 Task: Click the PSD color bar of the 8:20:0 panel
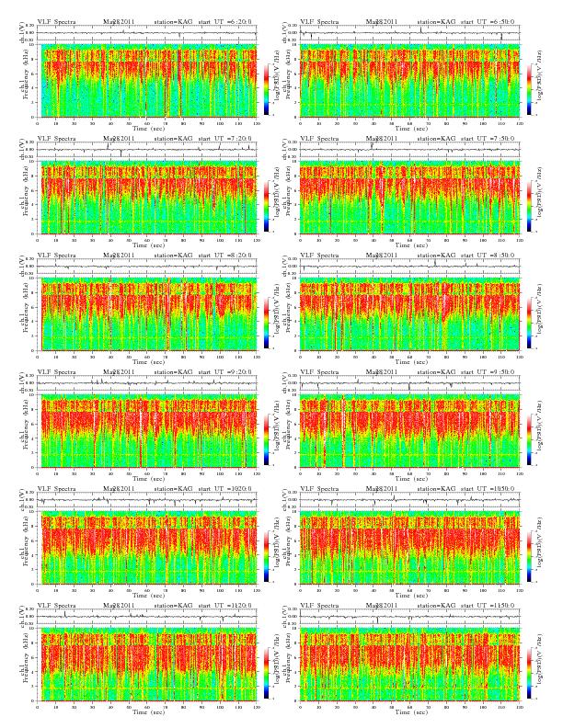[266, 323]
